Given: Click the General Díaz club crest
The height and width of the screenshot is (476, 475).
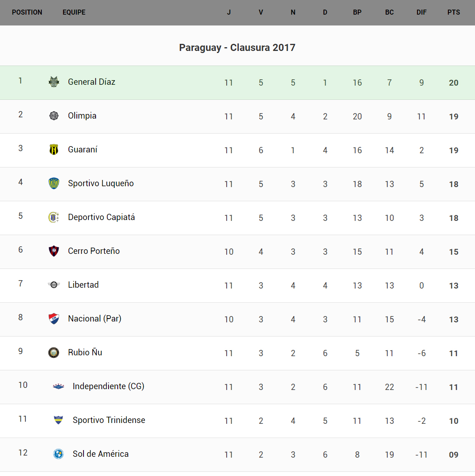Looking at the screenshot, I should coord(54,82).
